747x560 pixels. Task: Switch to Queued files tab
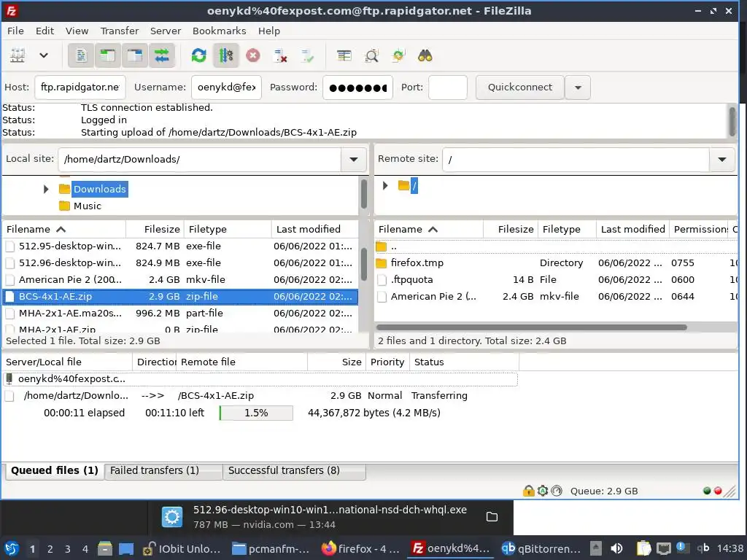coord(54,470)
